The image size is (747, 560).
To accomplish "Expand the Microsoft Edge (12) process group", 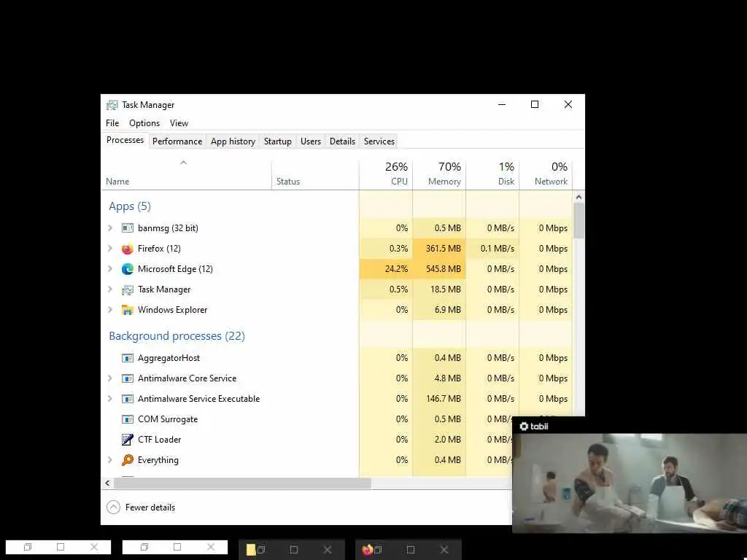I will pyautogui.click(x=110, y=269).
